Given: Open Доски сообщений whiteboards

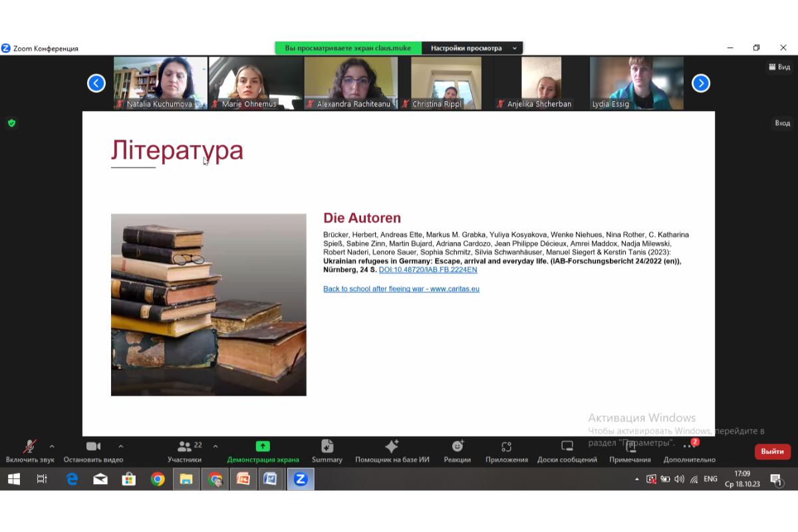Looking at the screenshot, I should click(567, 451).
